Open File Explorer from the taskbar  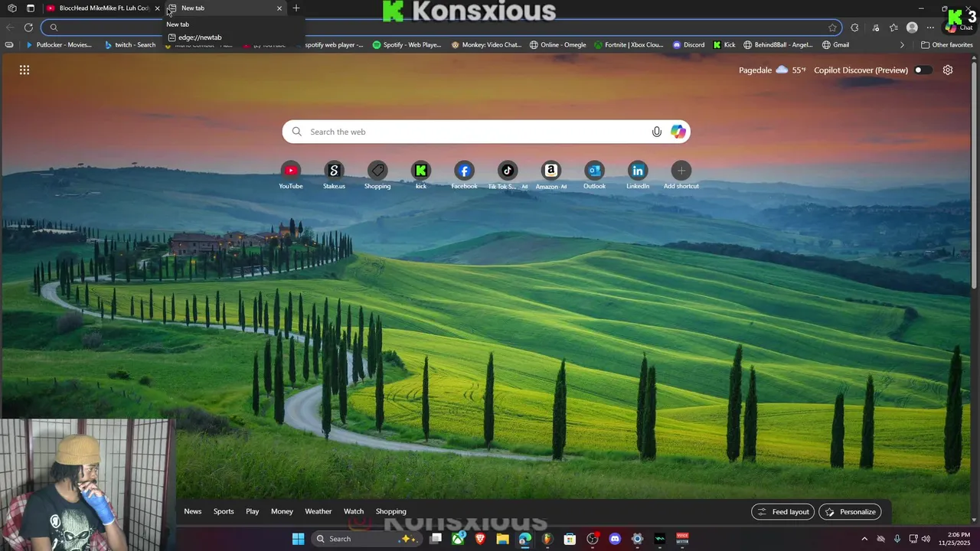502,539
